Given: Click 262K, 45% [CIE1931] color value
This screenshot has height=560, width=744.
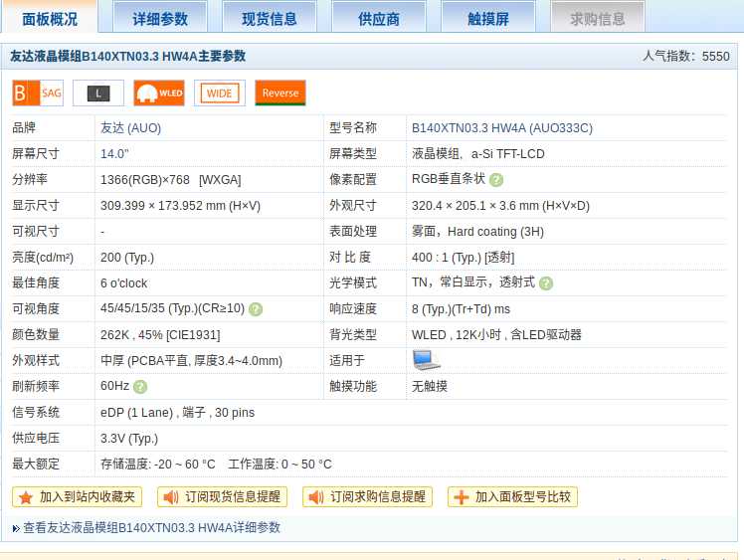Looking at the screenshot, I should [160, 335].
